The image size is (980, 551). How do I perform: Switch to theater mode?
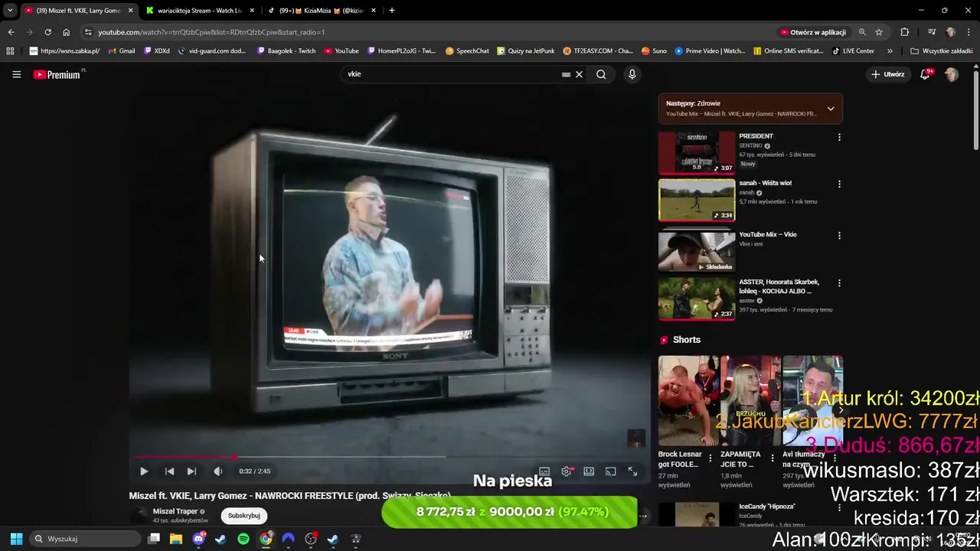click(589, 471)
